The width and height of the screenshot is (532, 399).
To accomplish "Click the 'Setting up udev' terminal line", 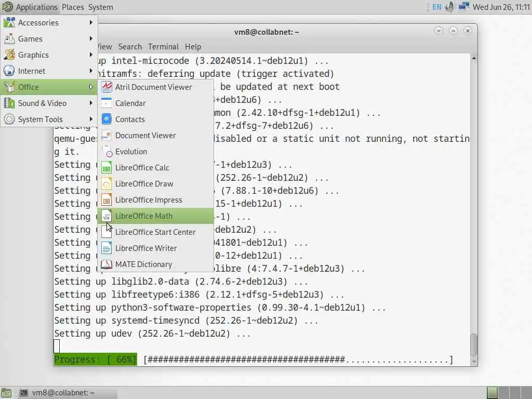I will 152,334.
